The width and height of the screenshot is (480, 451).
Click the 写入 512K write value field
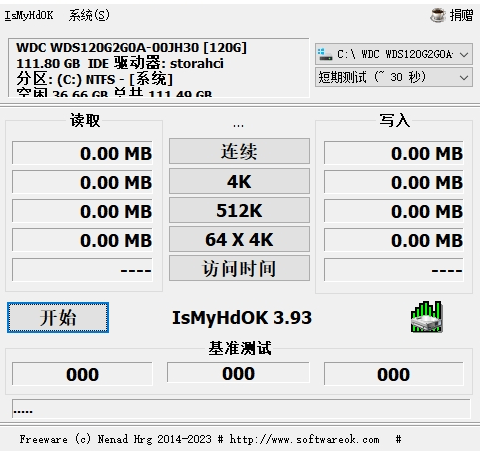tap(394, 211)
